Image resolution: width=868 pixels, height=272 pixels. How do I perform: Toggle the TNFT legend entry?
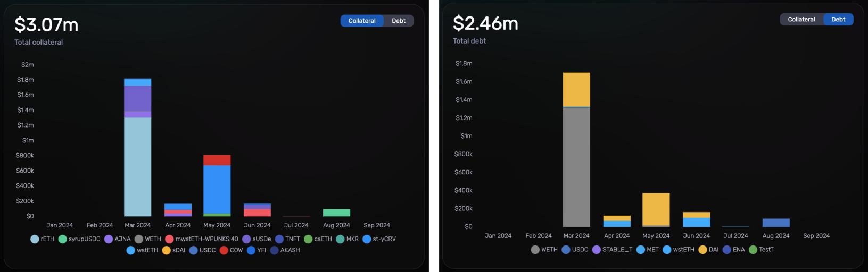click(288, 239)
